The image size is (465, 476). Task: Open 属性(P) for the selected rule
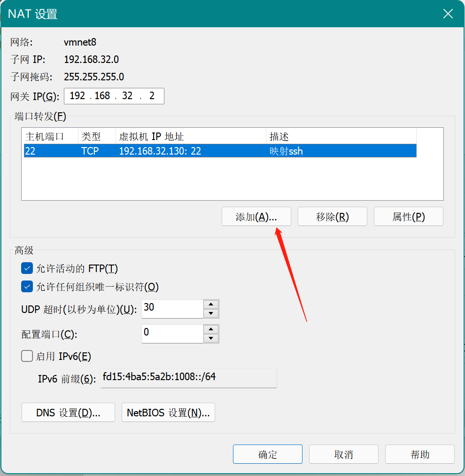tap(409, 217)
